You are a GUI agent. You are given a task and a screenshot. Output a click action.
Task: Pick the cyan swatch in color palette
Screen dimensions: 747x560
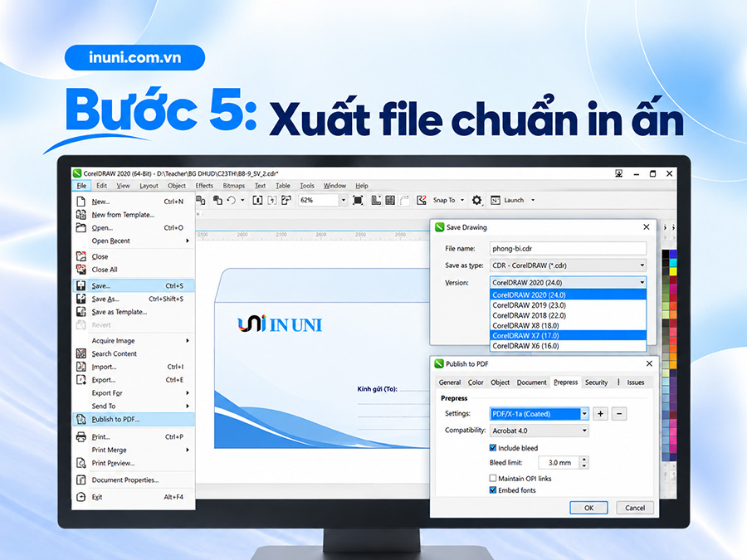[x=673, y=262]
